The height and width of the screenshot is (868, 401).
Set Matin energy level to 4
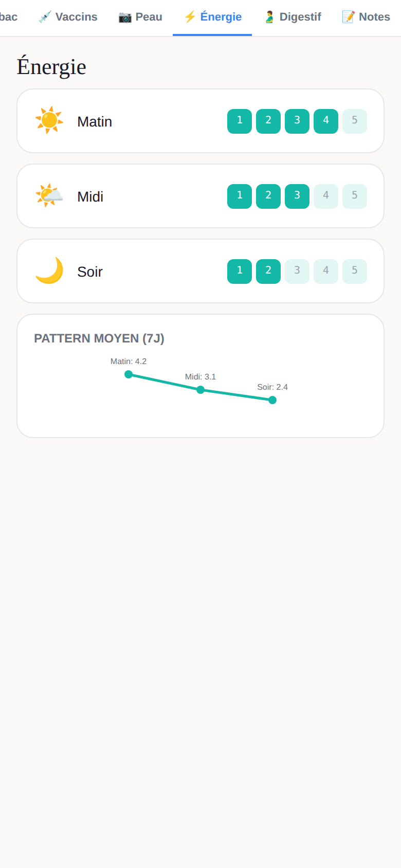pos(326,121)
